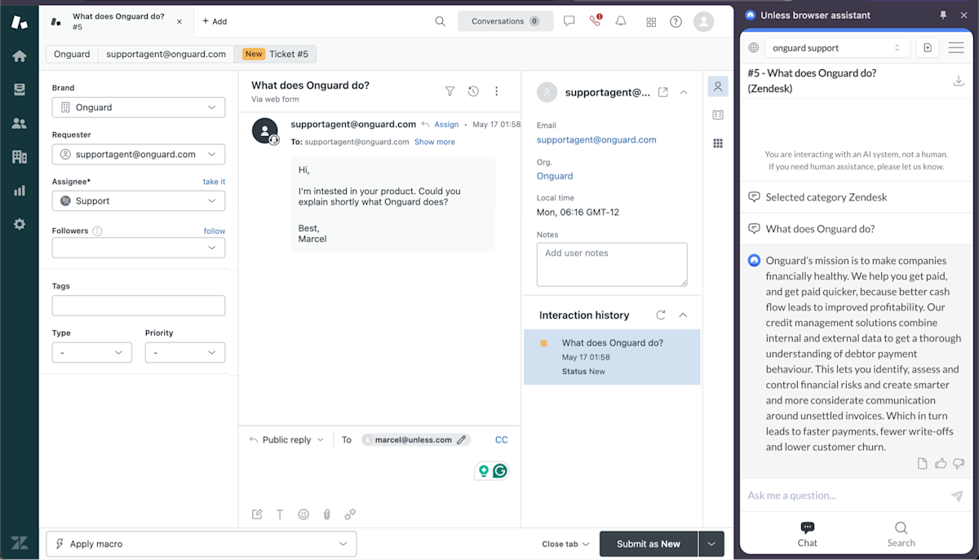The width and height of the screenshot is (979, 560).
Task: Copy the assistant answer
Action: (923, 464)
